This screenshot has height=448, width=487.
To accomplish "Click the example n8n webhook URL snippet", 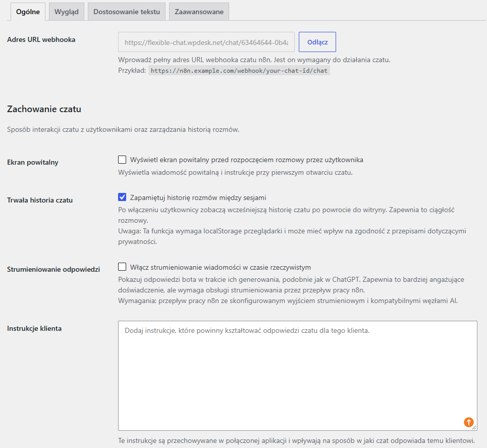I will click(x=239, y=71).
